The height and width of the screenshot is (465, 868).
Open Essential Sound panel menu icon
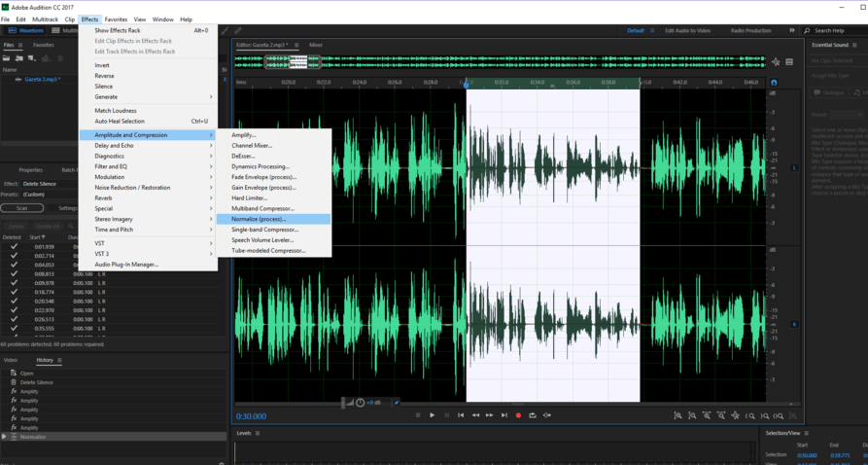[x=853, y=45]
